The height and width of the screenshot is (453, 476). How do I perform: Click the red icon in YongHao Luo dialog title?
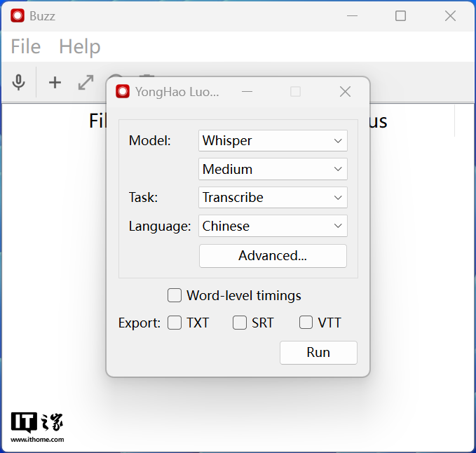[123, 92]
